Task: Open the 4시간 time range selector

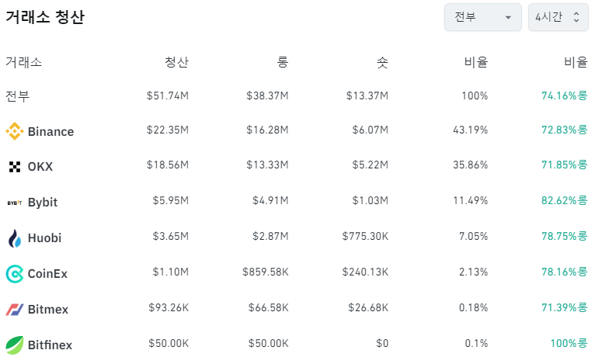Action: tap(558, 17)
